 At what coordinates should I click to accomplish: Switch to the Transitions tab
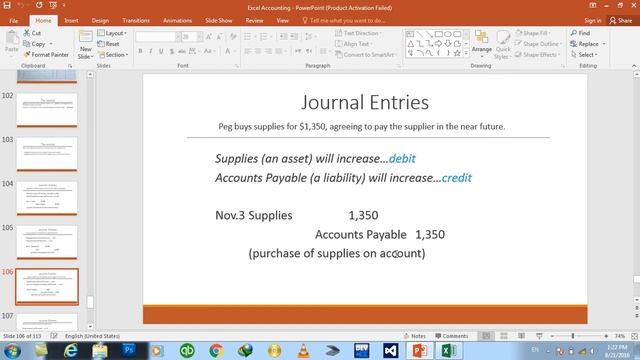[x=136, y=20]
